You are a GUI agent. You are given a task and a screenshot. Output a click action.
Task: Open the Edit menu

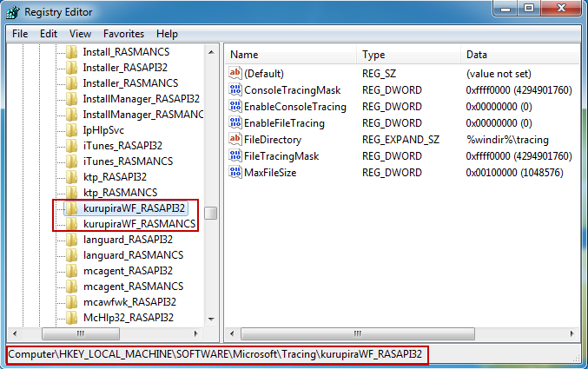click(x=49, y=34)
